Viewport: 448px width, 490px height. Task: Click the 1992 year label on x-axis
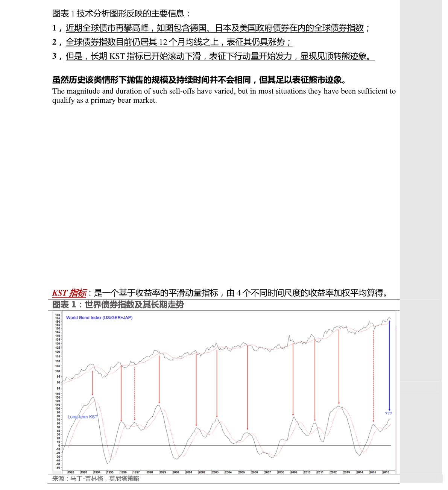point(71,472)
